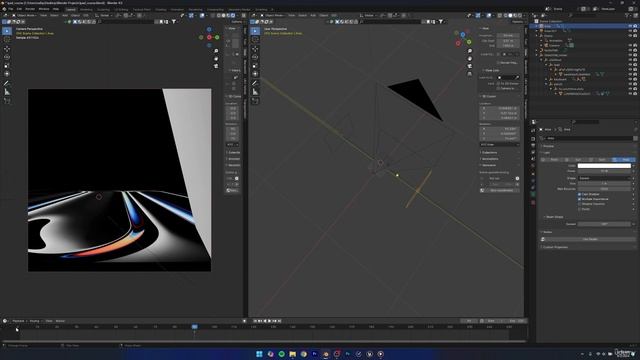This screenshot has height=360, width=640.
Task: Expand the Annotations section in sidebar
Action: 490,159
